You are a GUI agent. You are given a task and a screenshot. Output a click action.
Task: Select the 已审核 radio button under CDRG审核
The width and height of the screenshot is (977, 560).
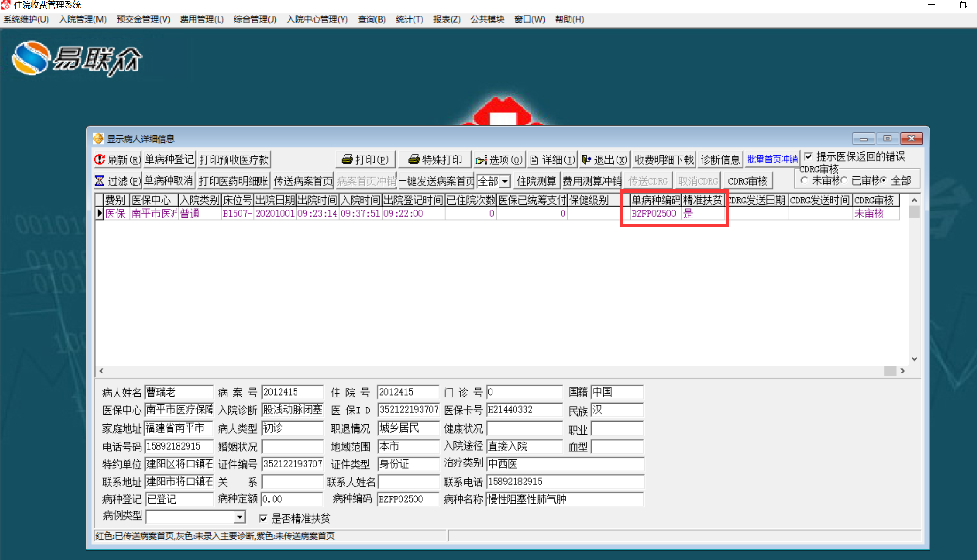844,180
